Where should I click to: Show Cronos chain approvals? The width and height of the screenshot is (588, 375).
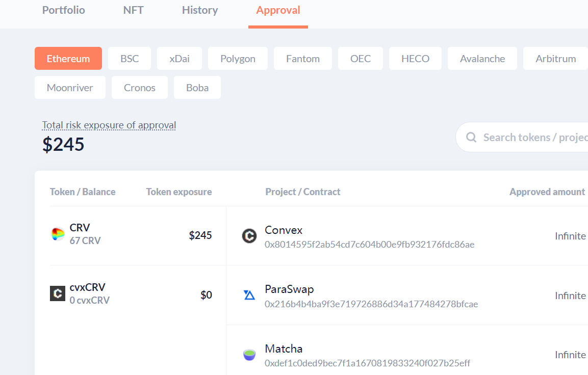pyautogui.click(x=140, y=87)
